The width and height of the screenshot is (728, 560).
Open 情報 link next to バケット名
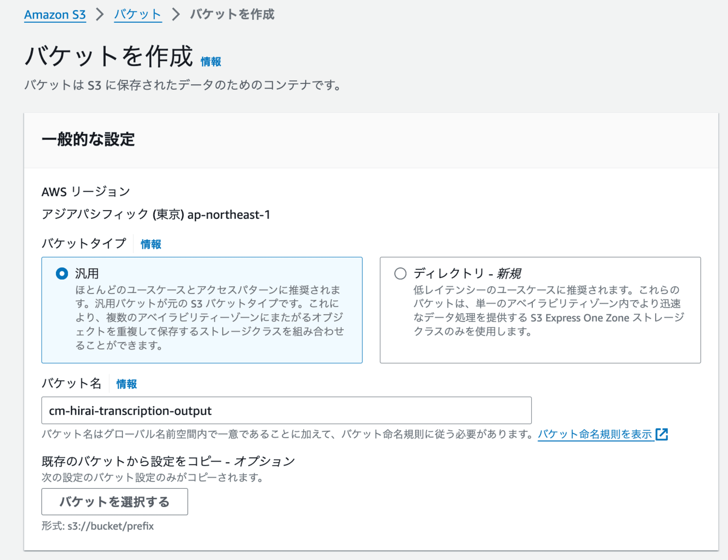click(x=126, y=384)
